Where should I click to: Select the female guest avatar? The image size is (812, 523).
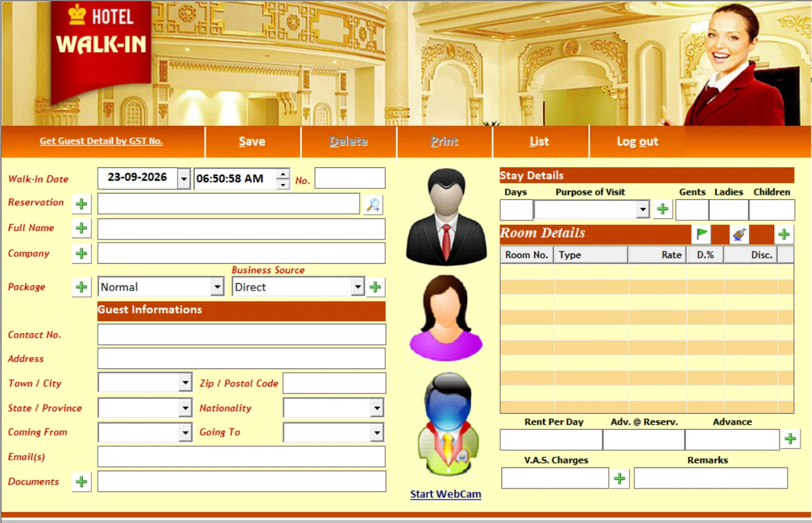click(x=446, y=318)
